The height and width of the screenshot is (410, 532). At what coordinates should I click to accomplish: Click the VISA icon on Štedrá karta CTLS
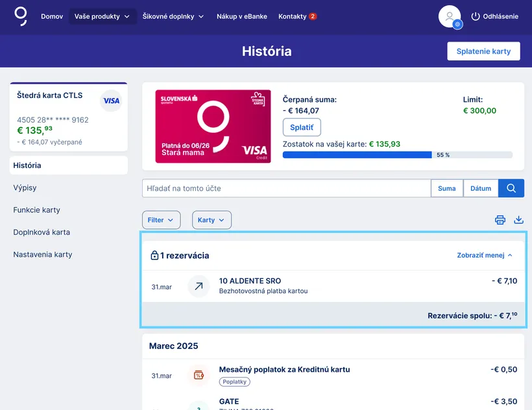tap(110, 101)
